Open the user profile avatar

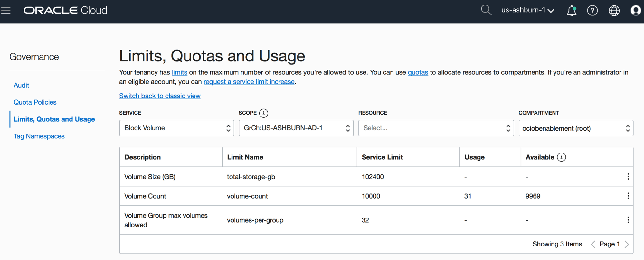point(636,11)
